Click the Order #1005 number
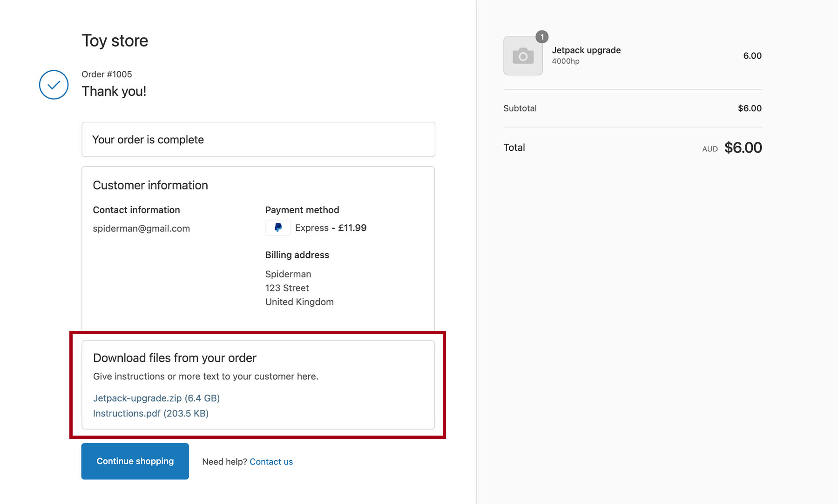Viewport: 838px width, 504px height. pyautogui.click(x=107, y=74)
